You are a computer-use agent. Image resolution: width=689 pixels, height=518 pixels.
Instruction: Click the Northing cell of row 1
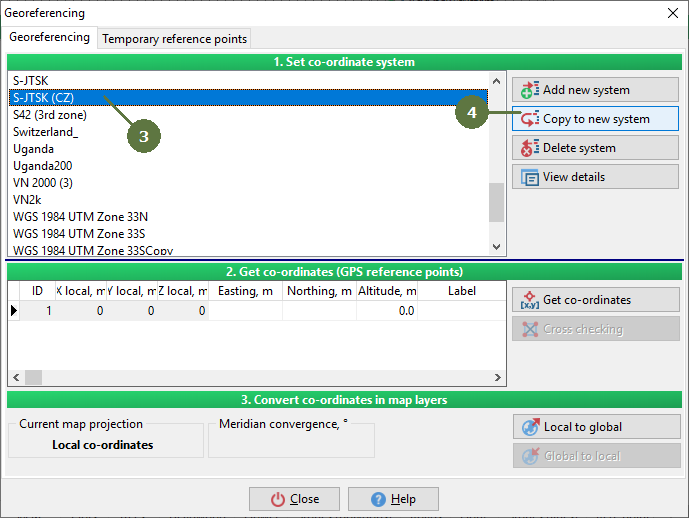(319, 311)
